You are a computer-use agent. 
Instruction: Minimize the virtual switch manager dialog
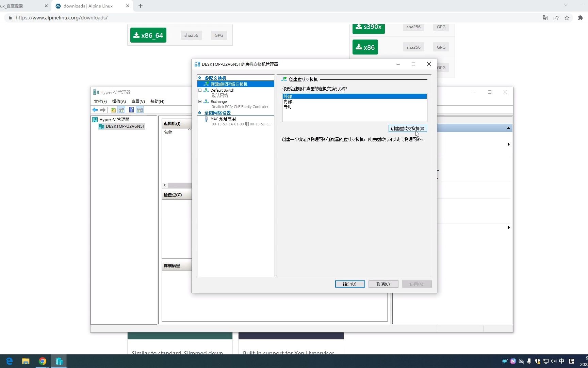pyautogui.click(x=398, y=64)
